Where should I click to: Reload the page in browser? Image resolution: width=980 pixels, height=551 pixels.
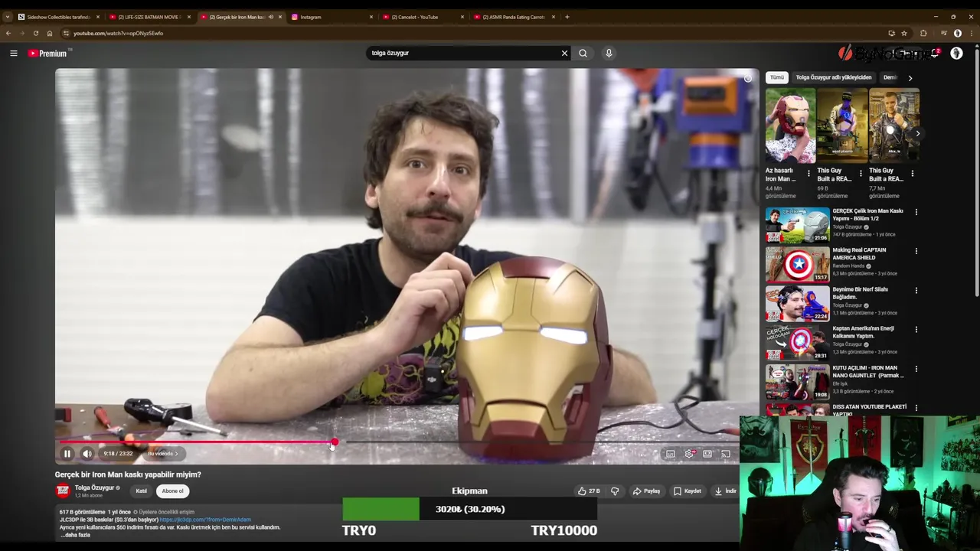[35, 33]
